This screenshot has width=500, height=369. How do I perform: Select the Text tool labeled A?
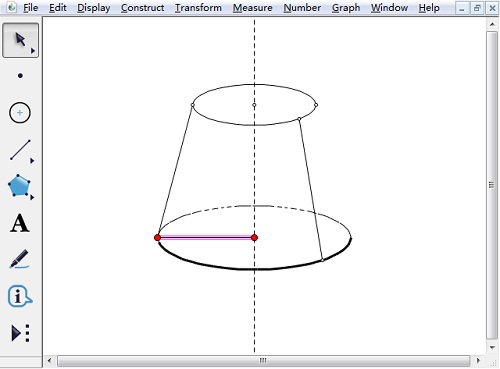20,223
